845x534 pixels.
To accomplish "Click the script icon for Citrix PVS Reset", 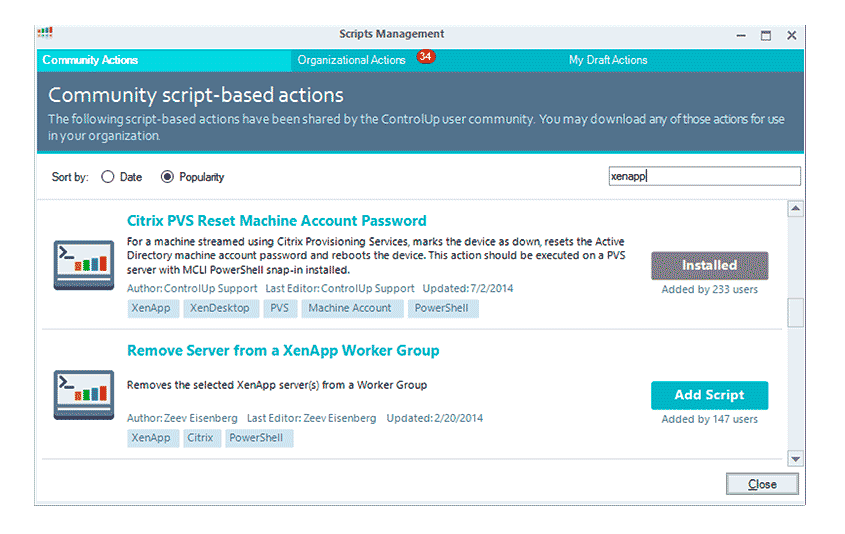I will coord(84,265).
